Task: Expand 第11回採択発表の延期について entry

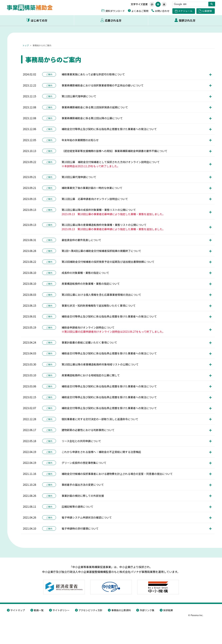Action: (x=210, y=108)
